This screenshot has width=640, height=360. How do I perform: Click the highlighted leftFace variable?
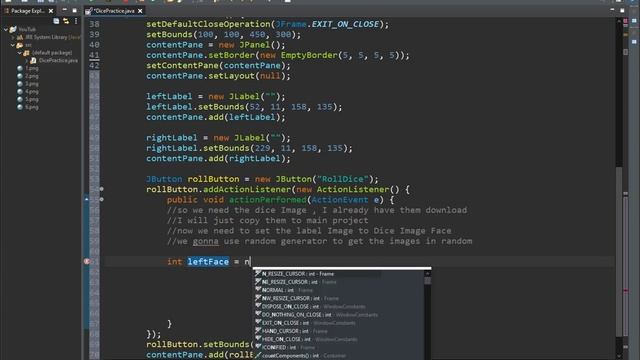(x=208, y=262)
